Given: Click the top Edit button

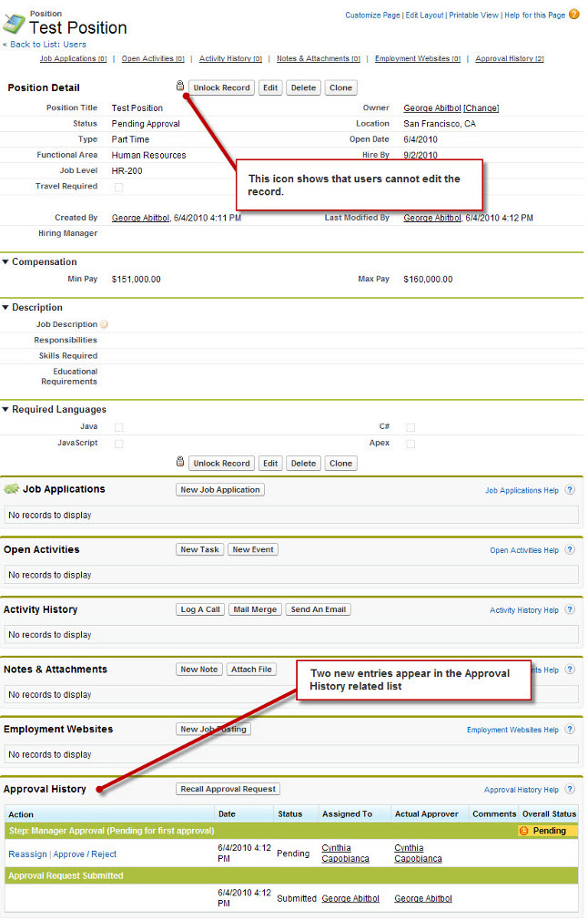Looking at the screenshot, I should (x=270, y=87).
